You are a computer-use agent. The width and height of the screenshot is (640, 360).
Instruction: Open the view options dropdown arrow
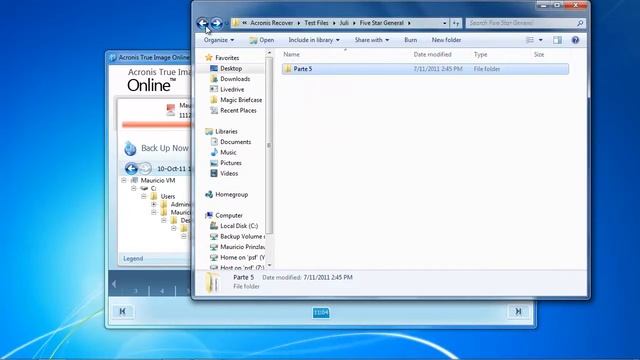coord(540,40)
